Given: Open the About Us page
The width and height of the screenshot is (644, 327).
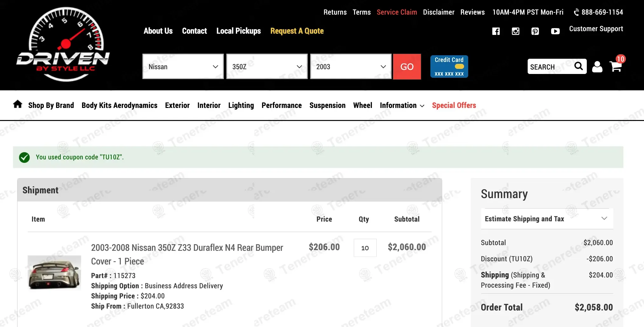Looking at the screenshot, I should point(158,31).
